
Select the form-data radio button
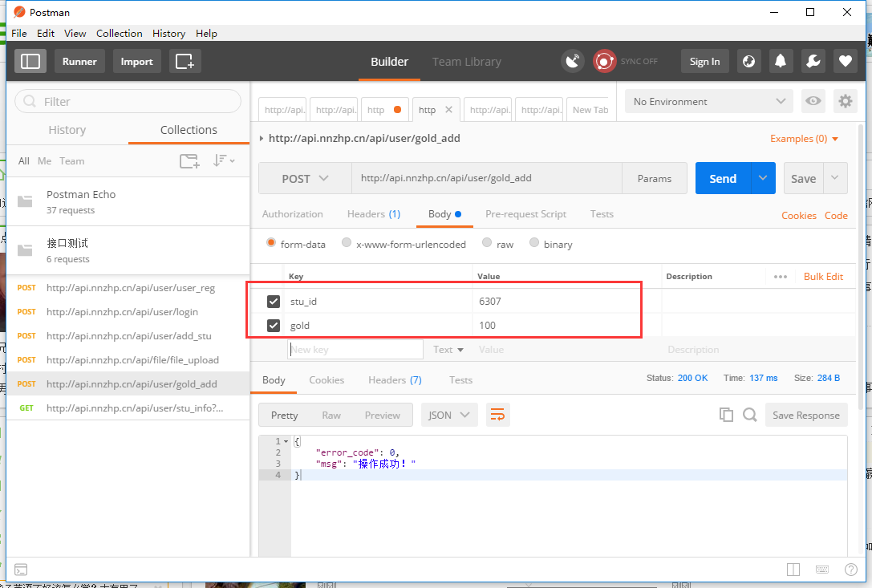pos(271,242)
